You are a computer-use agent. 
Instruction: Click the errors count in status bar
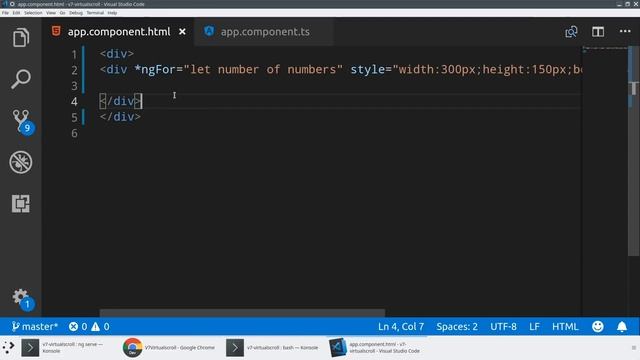pyautogui.click(x=78, y=327)
